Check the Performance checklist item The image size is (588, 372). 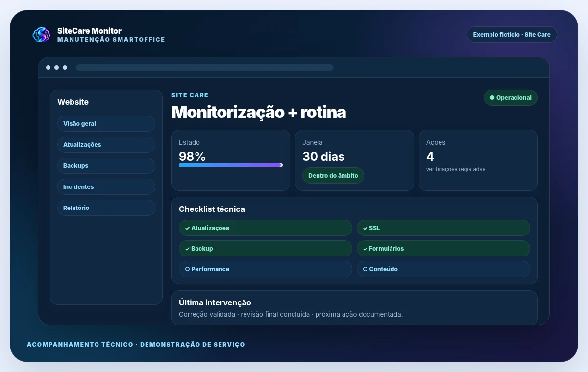pyautogui.click(x=266, y=269)
